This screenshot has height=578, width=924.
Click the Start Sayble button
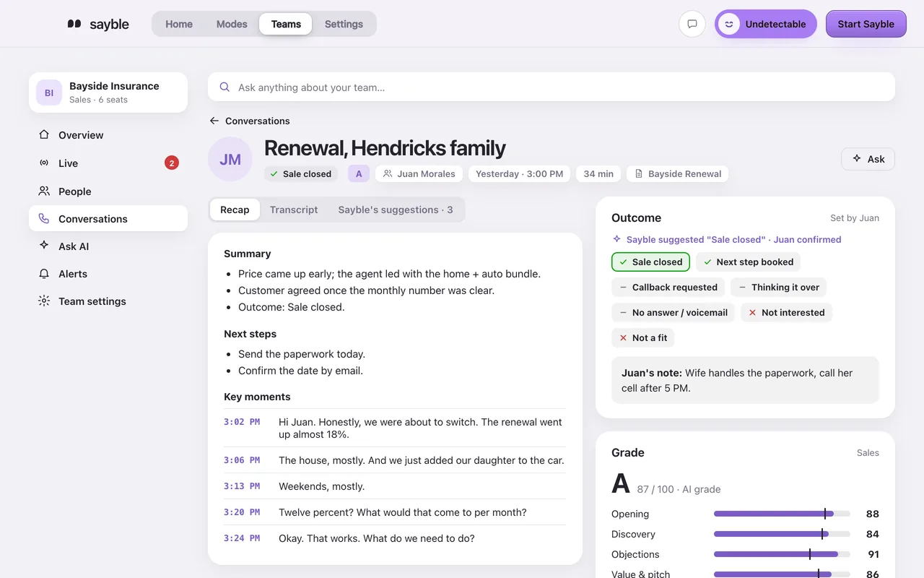tap(866, 24)
